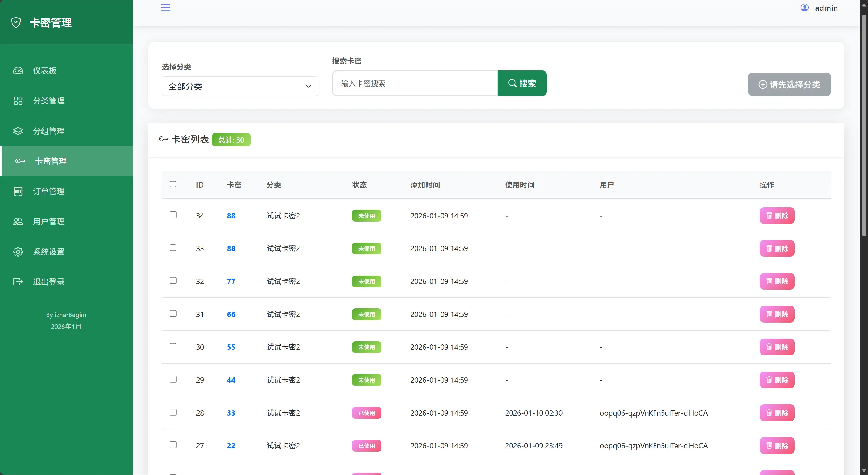
Task: Click the 分组管理 layers icon
Action: (x=18, y=131)
